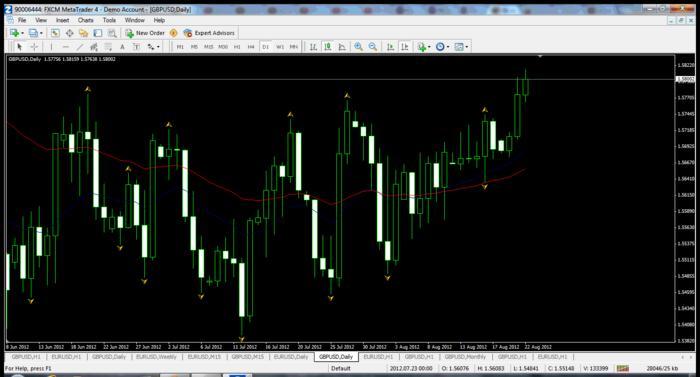Click the current price label 1.58002

click(x=685, y=80)
